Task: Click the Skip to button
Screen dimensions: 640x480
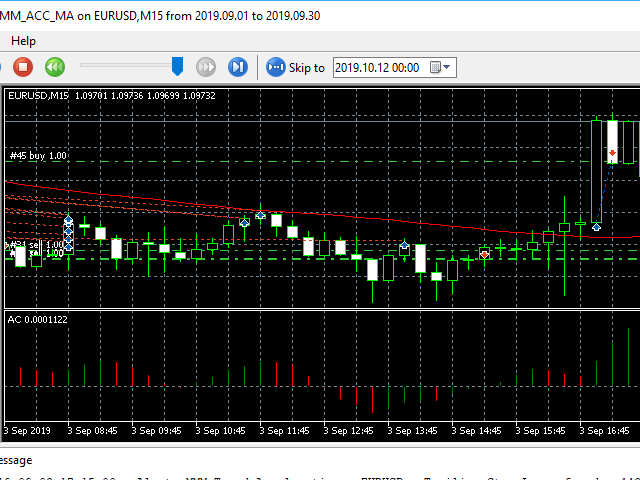Action: pos(296,67)
